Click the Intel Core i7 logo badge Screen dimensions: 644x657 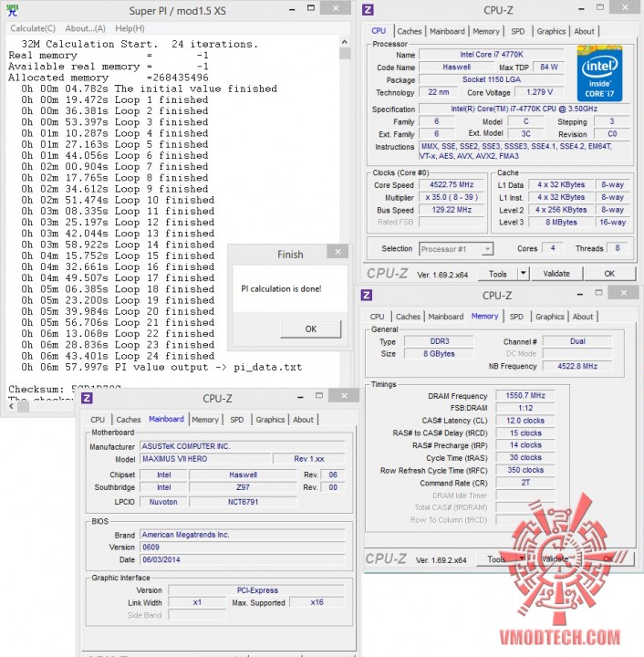pos(599,73)
